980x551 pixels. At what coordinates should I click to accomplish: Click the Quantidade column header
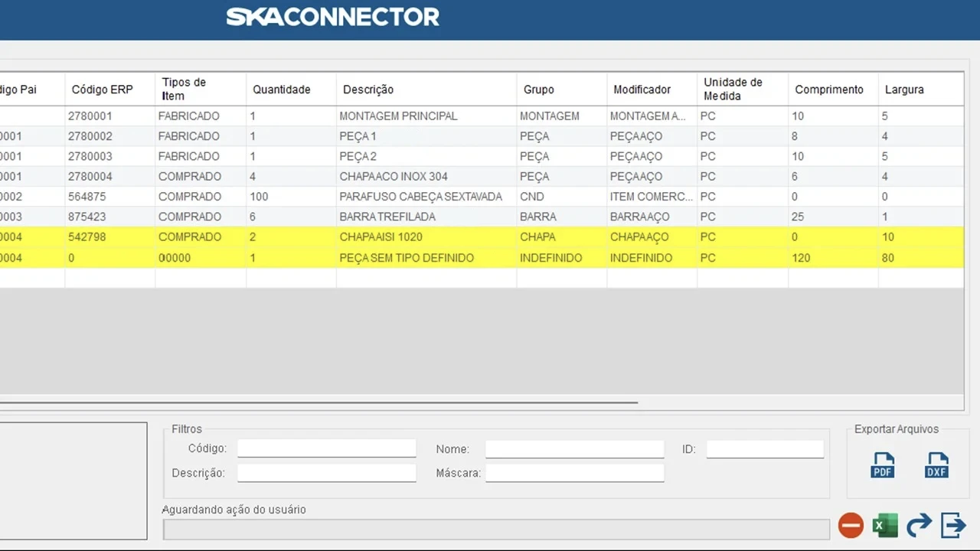coord(282,90)
